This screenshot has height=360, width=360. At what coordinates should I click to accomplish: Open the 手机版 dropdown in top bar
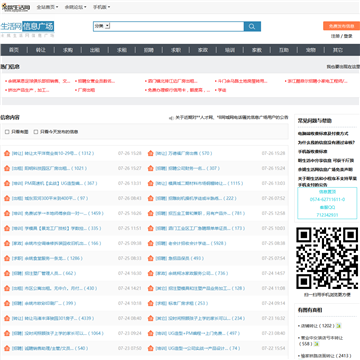[101, 7]
